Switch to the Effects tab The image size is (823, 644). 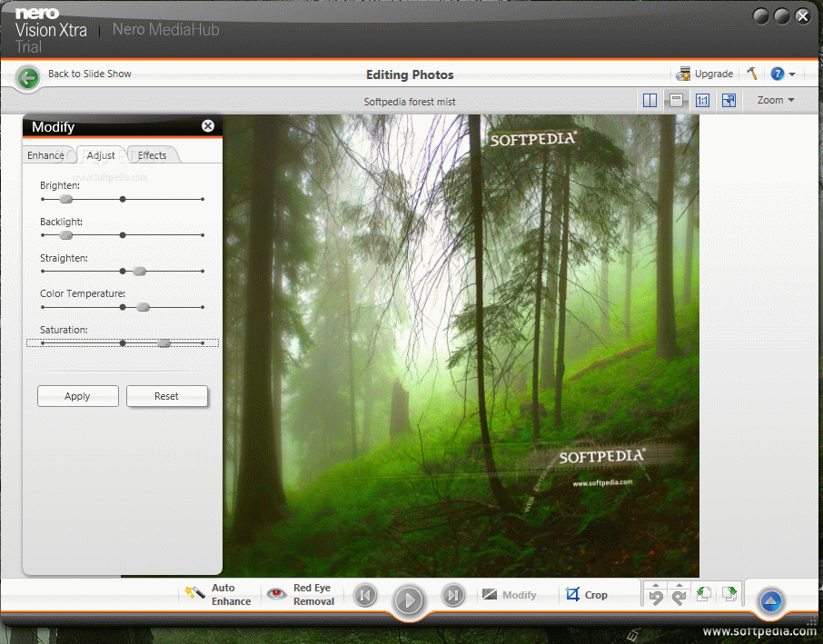(153, 155)
